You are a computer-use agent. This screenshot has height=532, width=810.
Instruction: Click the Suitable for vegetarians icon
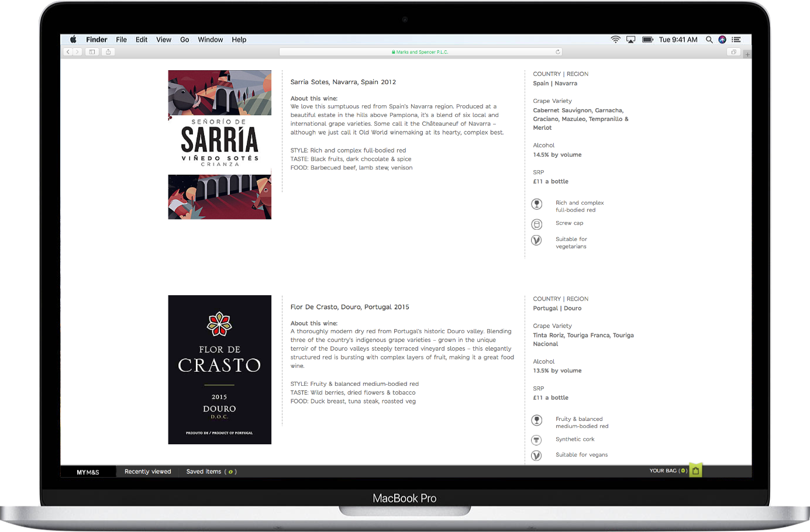pos(536,240)
